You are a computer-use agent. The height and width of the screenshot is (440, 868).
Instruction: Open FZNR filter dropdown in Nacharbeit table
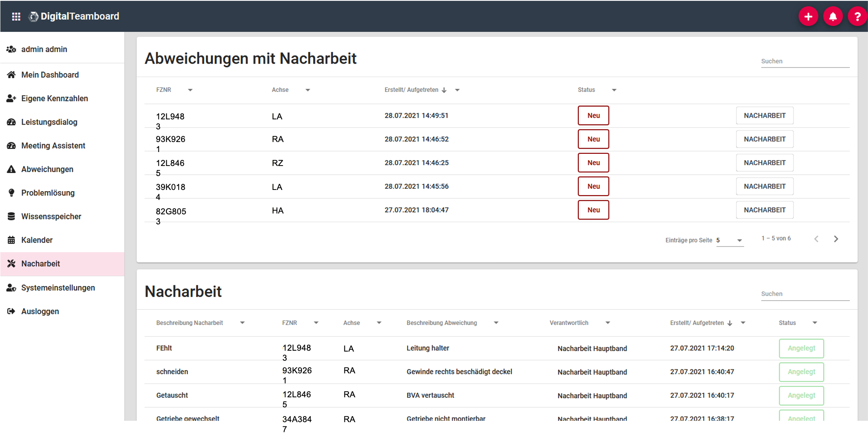316,323
